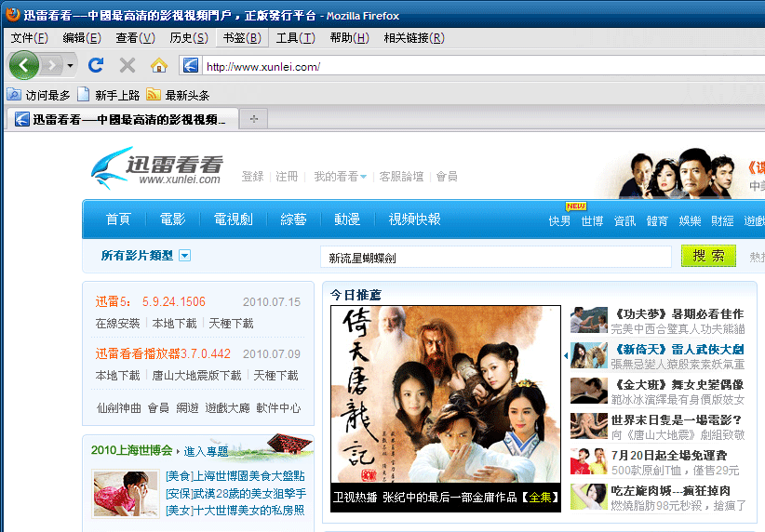The width and height of the screenshot is (765, 532).
Task: Open the navigation history dropdown arrow
Action: pos(70,65)
